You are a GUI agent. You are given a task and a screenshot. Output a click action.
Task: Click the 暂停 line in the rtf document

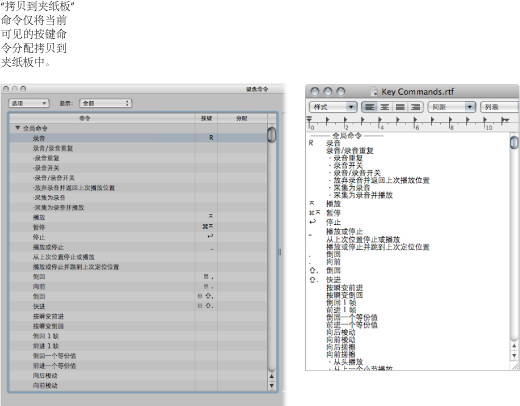pos(333,213)
